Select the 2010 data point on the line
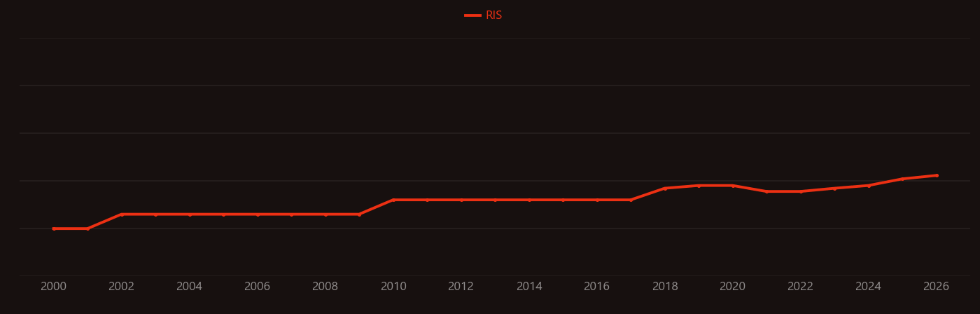The image size is (980, 314). click(393, 200)
